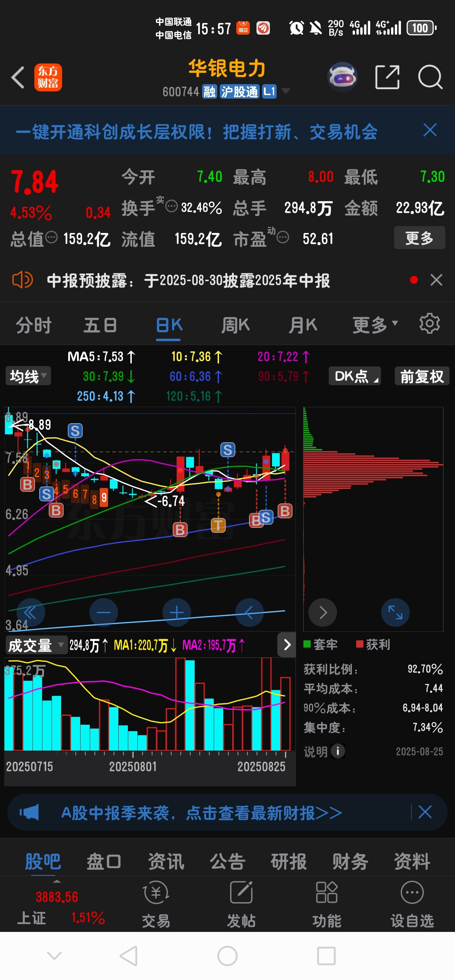Image resolution: width=455 pixels, height=980 pixels.
Task: Tap the megaphone icon in 财报 banner
Action: 29,813
